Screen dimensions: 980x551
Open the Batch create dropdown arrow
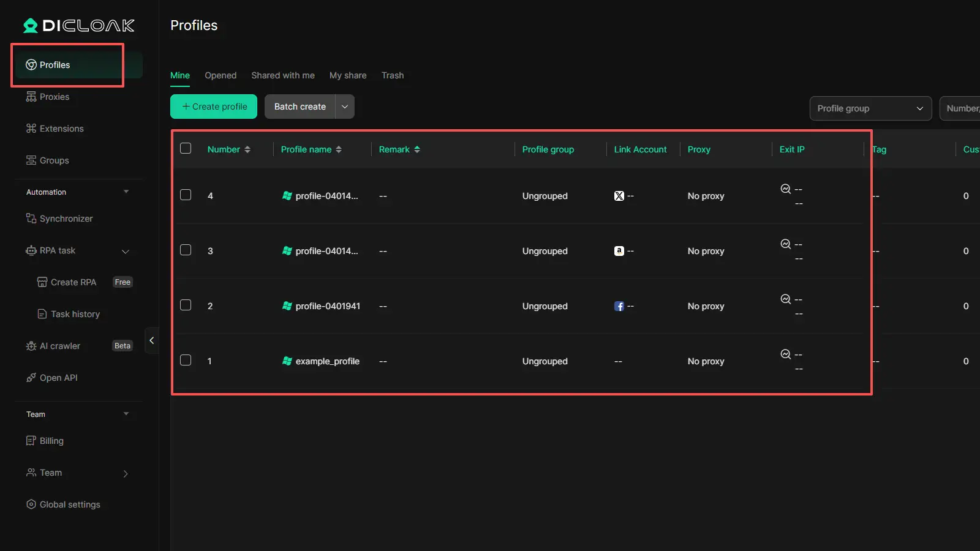345,107
